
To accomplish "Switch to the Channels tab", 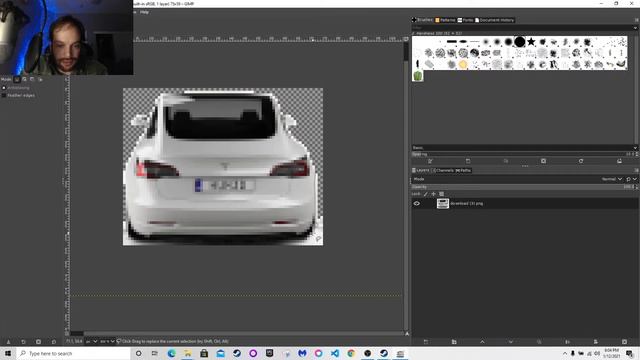I will (443, 170).
